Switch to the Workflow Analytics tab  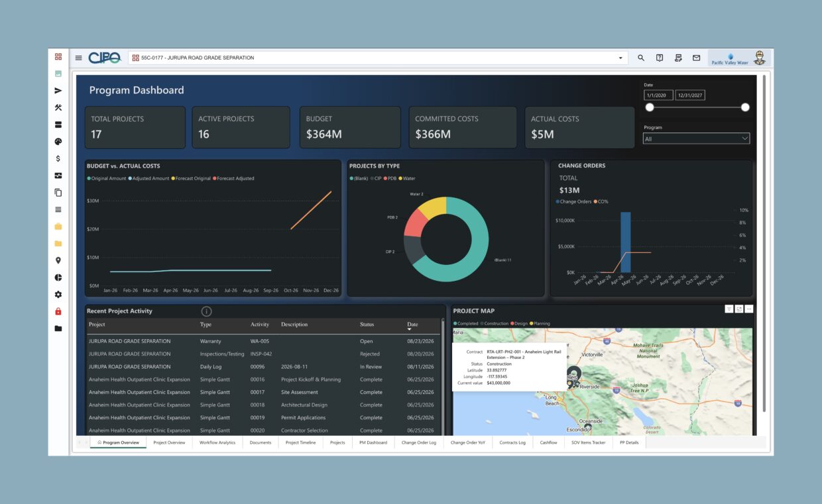point(217,442)
